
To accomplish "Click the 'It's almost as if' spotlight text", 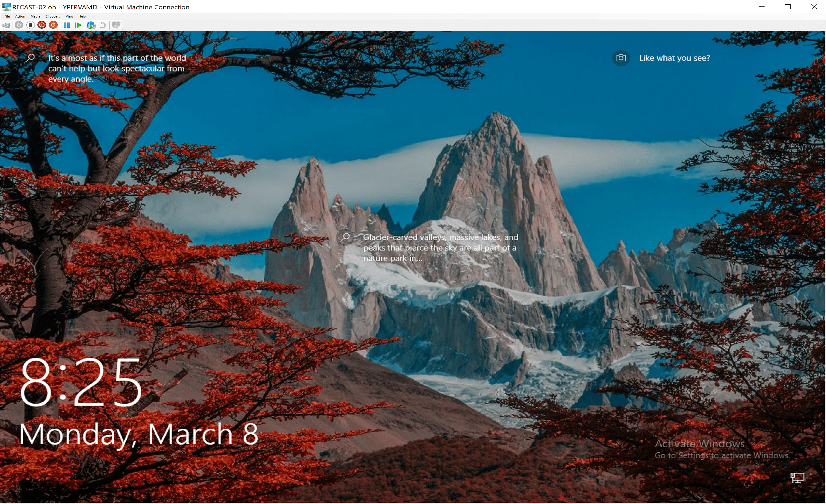I will 116,68.
